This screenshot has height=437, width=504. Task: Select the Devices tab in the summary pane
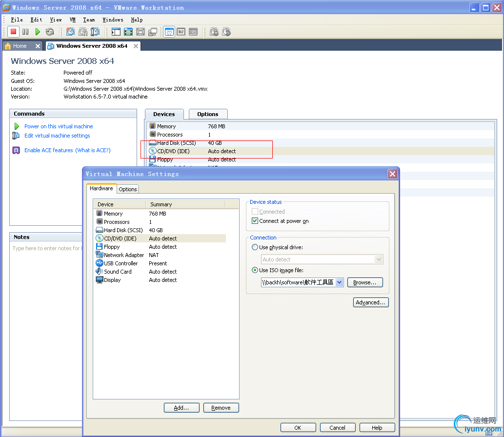pyautogui.click(x=164, y=114)
